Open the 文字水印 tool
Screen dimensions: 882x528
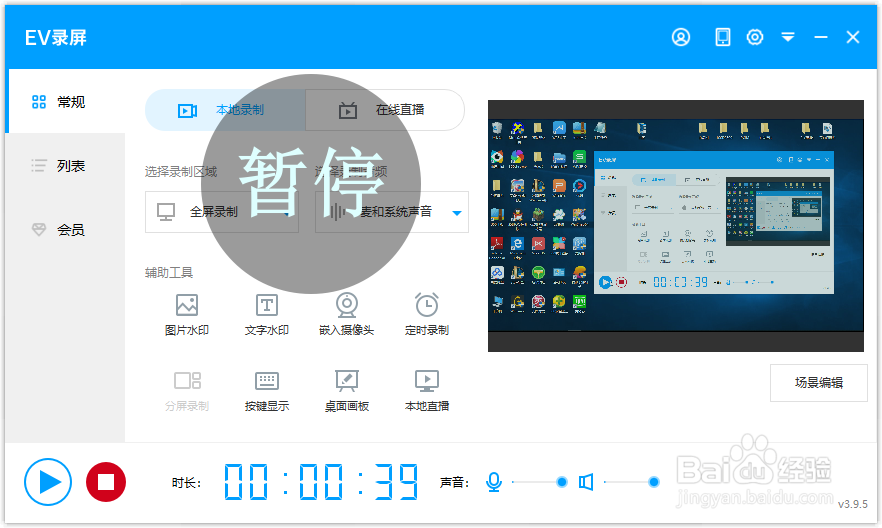267,314
